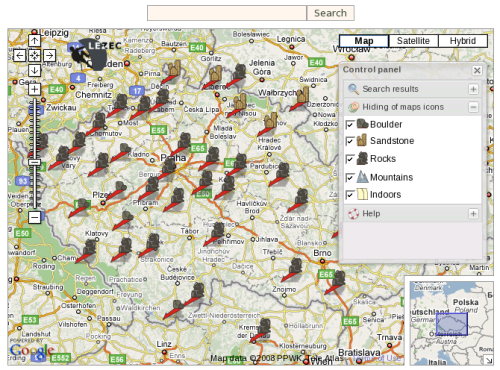Pan the map left with arrow
The image size is (500, 370).
[x=19, y=55]
